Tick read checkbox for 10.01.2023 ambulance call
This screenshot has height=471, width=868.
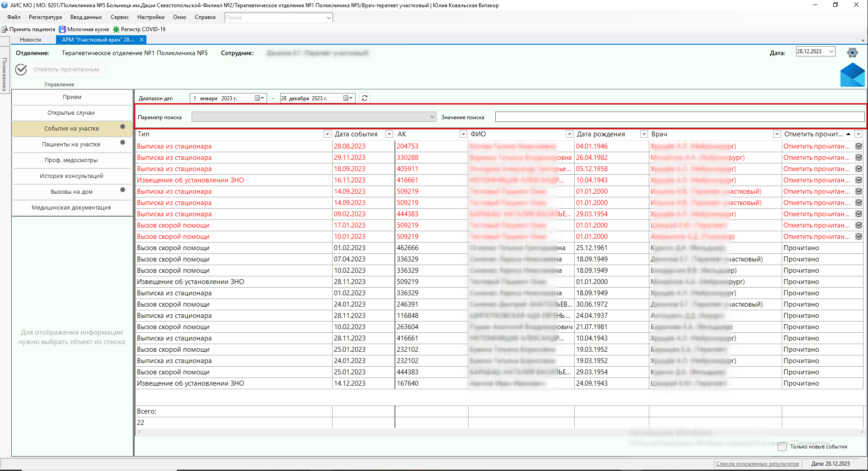(x=859, y=237)
